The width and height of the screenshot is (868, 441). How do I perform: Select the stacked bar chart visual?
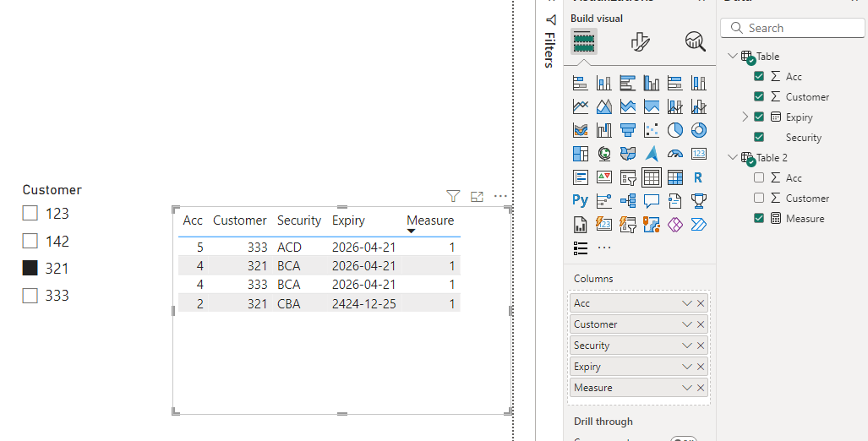pyautogui.click(x=580, y=83)
